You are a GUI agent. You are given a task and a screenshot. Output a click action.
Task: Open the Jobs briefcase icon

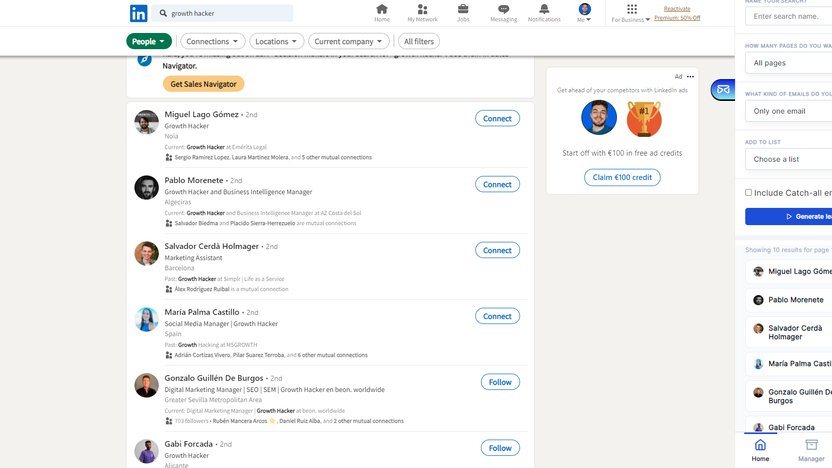463,13
